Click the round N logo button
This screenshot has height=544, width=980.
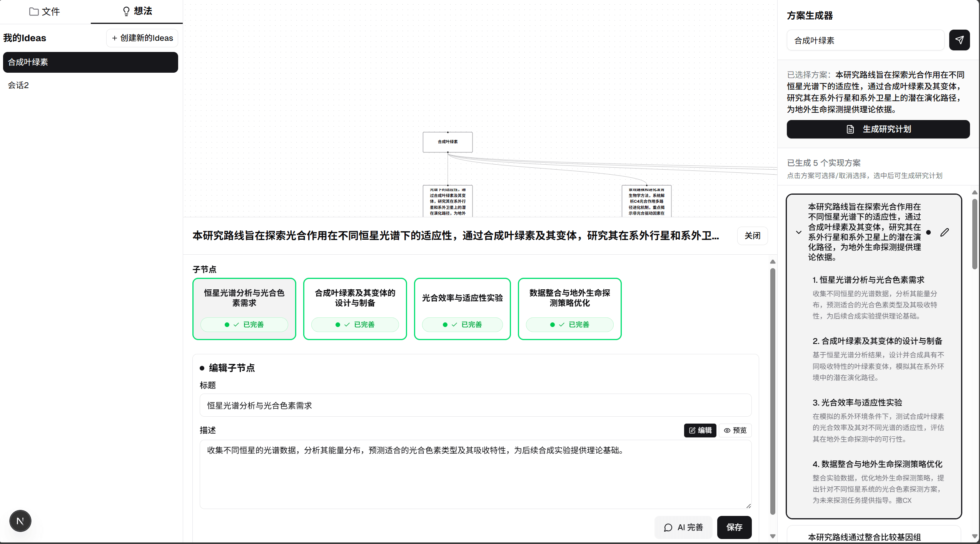click(x=20, y=521)
